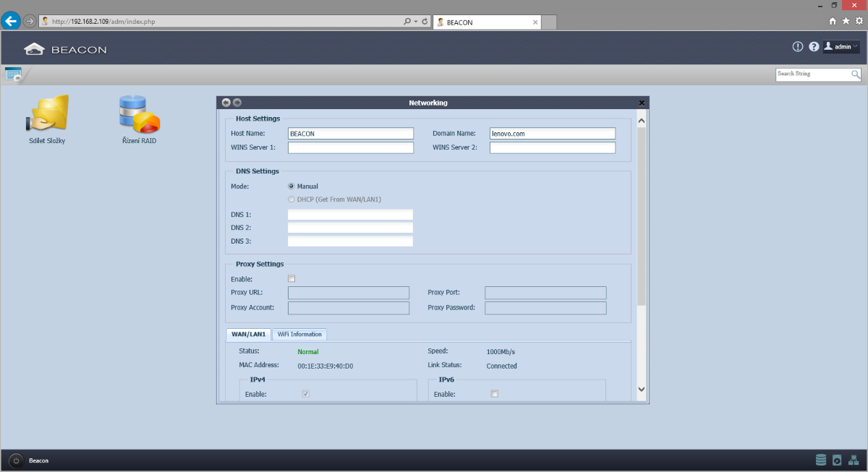868x472 pixels.
Task: Select the Manual DNS mode radio button
Action: coord(292,186)
